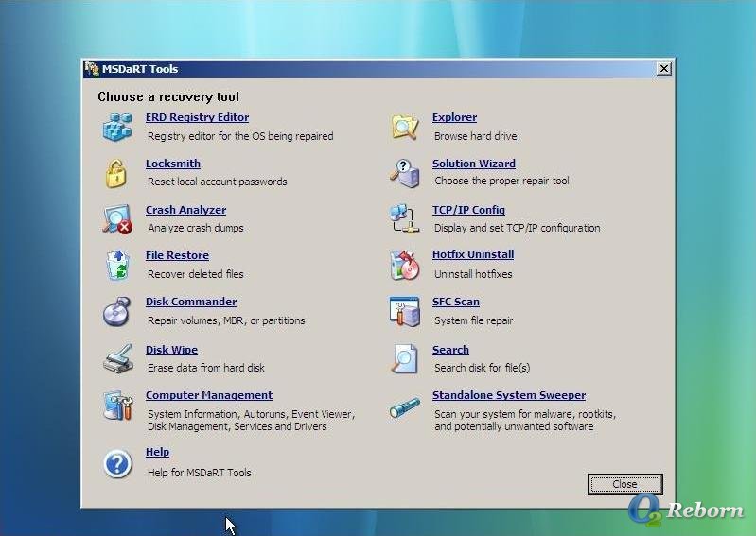The image size is (756, 536).
Task: Click the Solution Wizard icon
Action: [404, 173]
